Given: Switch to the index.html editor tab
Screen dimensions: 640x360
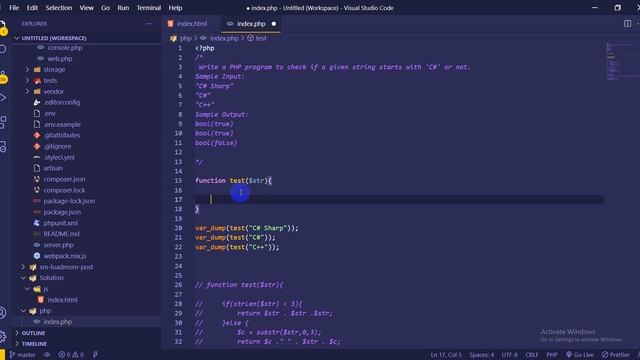Looking at the screenshot, I should (191, 24).
